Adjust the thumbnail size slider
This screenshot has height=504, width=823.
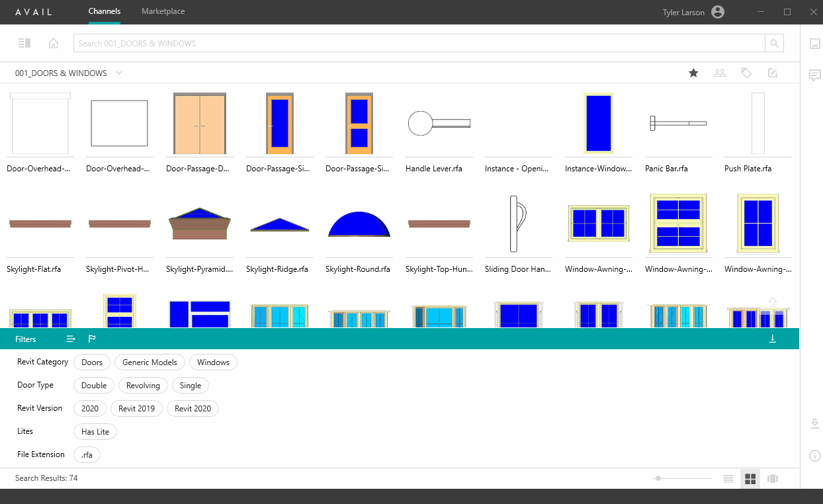tap(658, 478)
